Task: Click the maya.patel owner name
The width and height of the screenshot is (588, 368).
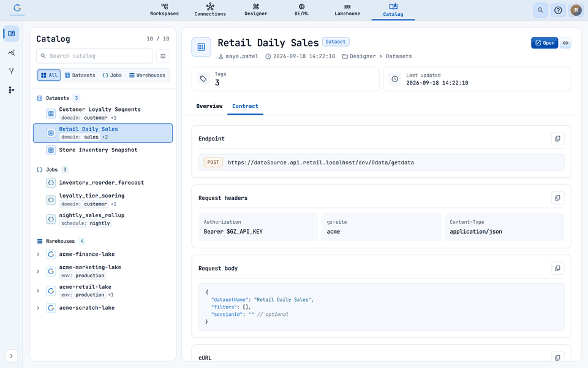Action: click(242, 56)
